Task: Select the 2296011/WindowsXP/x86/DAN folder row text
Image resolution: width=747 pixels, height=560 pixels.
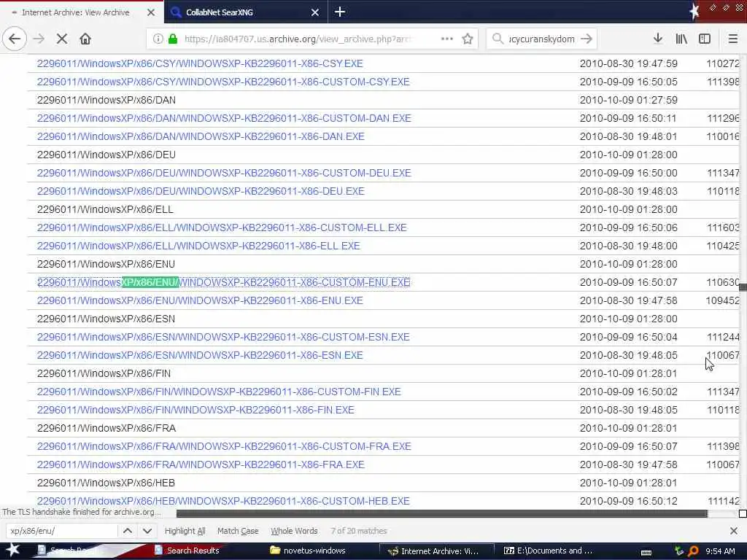Action: coord(107,100)
